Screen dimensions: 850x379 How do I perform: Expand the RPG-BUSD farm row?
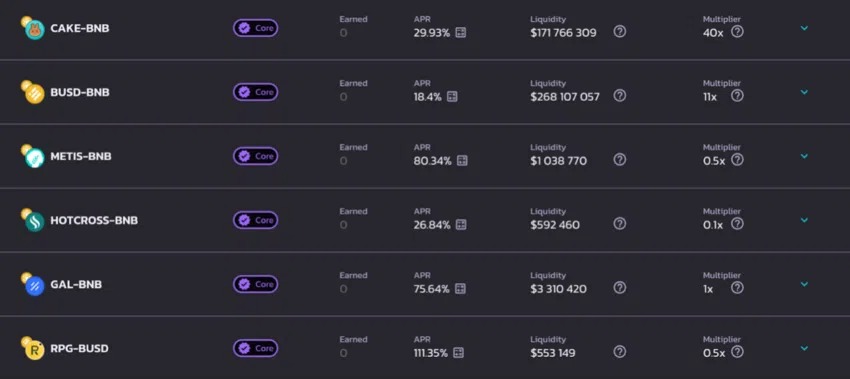(x=804, y=348)
